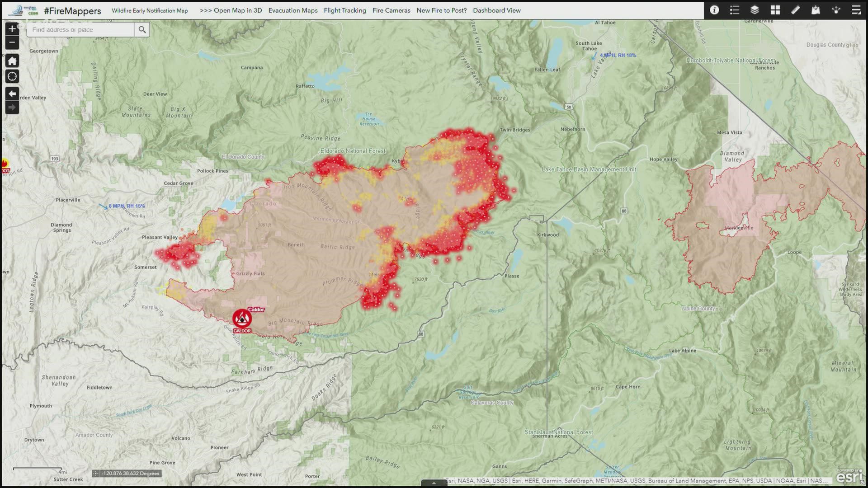Go to the default map extent home button
868x488 pixels.
[12, 61]
